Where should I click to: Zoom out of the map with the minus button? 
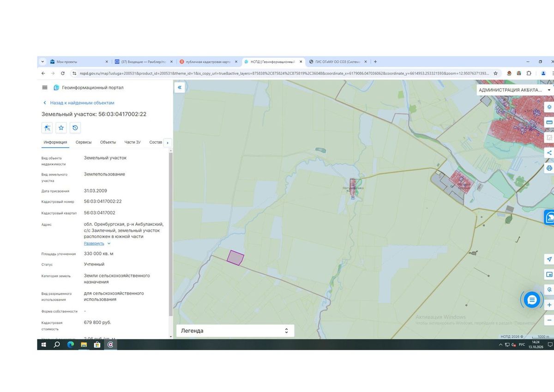coord(549,320)
